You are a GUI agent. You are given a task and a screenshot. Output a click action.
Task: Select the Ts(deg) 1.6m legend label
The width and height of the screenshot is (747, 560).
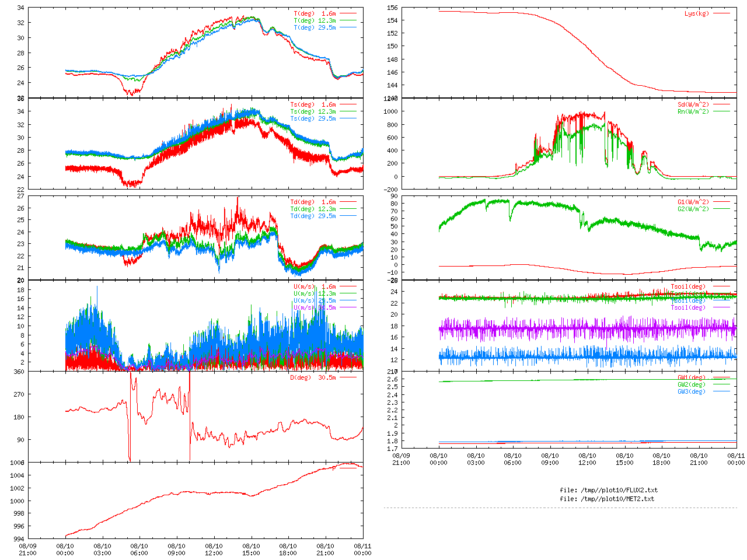point(313,104)
